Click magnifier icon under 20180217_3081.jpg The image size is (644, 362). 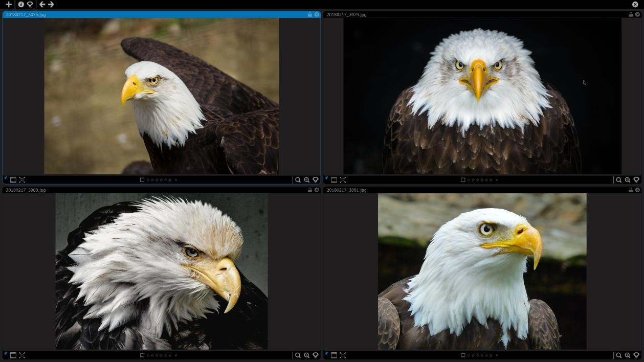(618, 355)
